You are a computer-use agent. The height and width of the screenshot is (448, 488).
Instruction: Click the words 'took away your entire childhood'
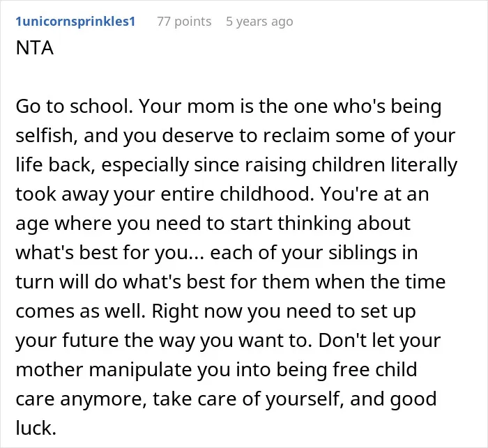163,194
